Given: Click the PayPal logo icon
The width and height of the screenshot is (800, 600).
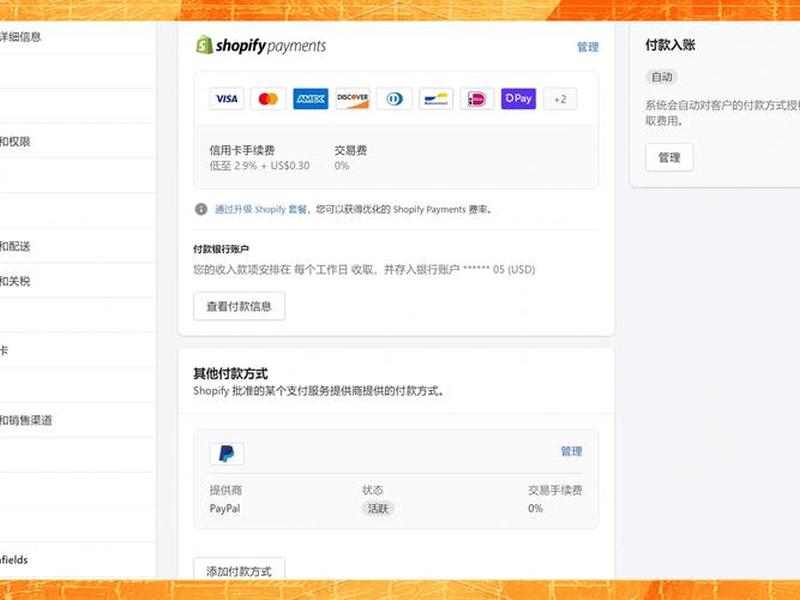Looking at the screenshot, I should pos(227,453).
